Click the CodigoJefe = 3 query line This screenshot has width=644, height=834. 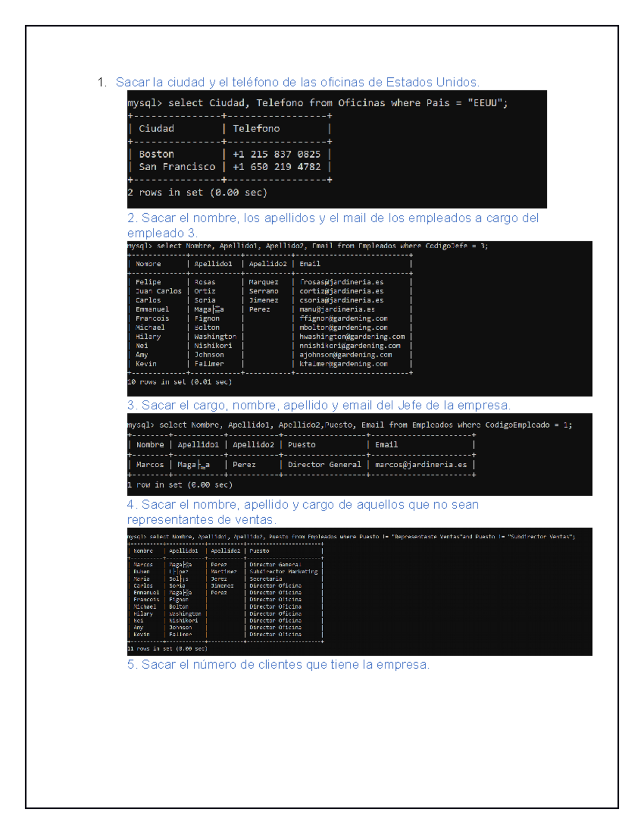point(308,246)
